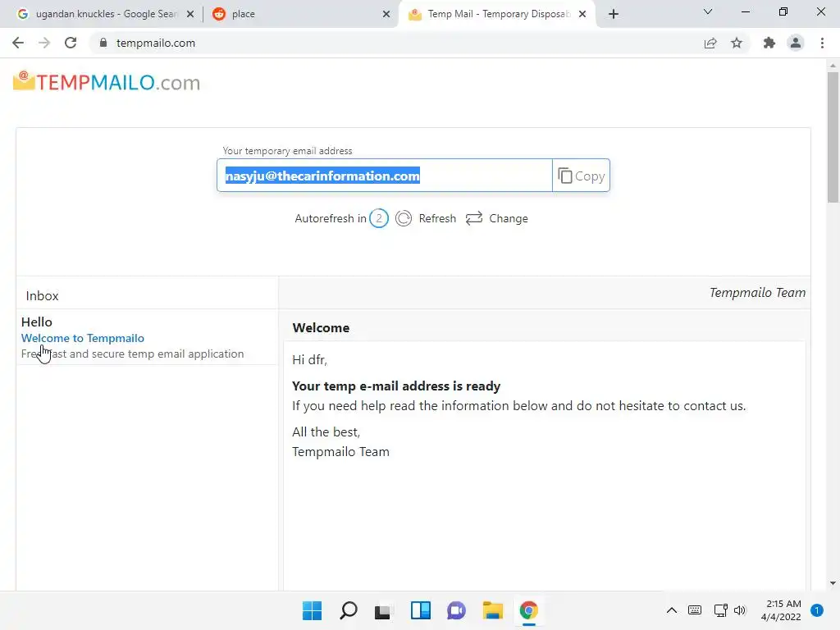This screenshot has height=630, width=840.
Task: Close the place tab
Action: [x=386, y=14]
